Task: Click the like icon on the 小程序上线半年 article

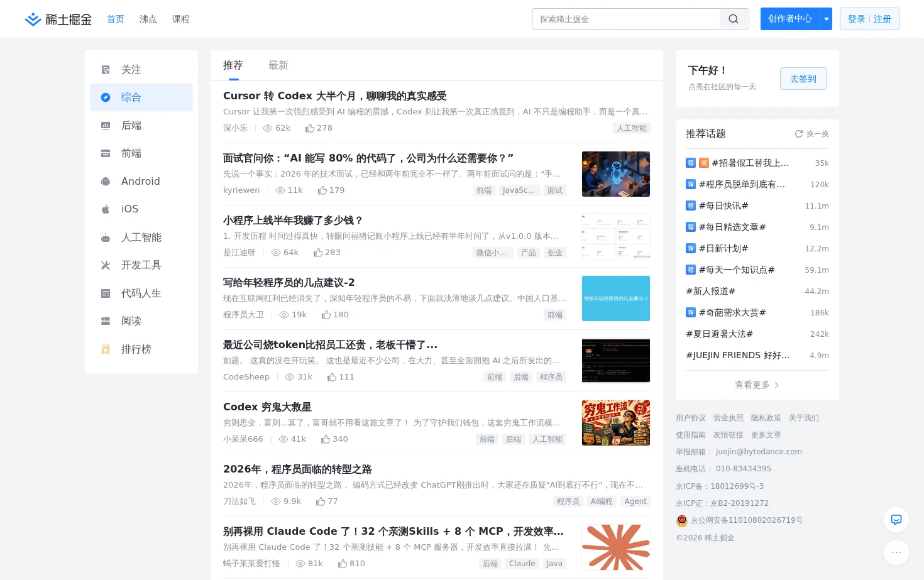Action: click(x=318, y=253)
